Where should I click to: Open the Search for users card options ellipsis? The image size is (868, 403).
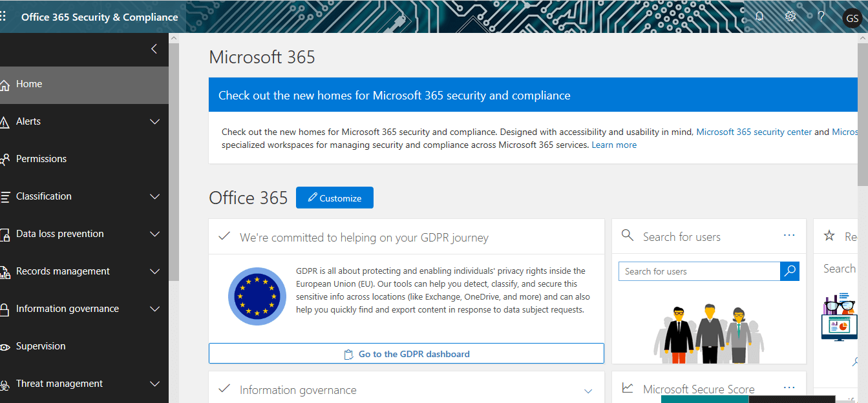point(789,236)
